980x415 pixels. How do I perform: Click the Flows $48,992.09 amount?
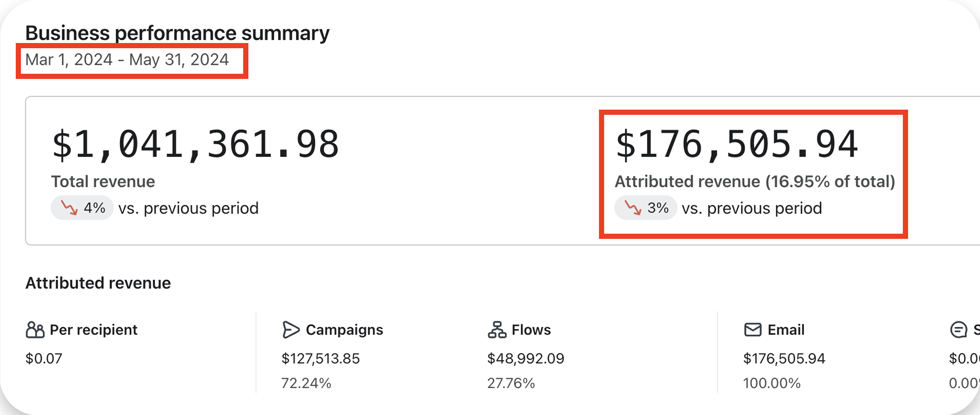pyautogui.click(x=526, y=359)
